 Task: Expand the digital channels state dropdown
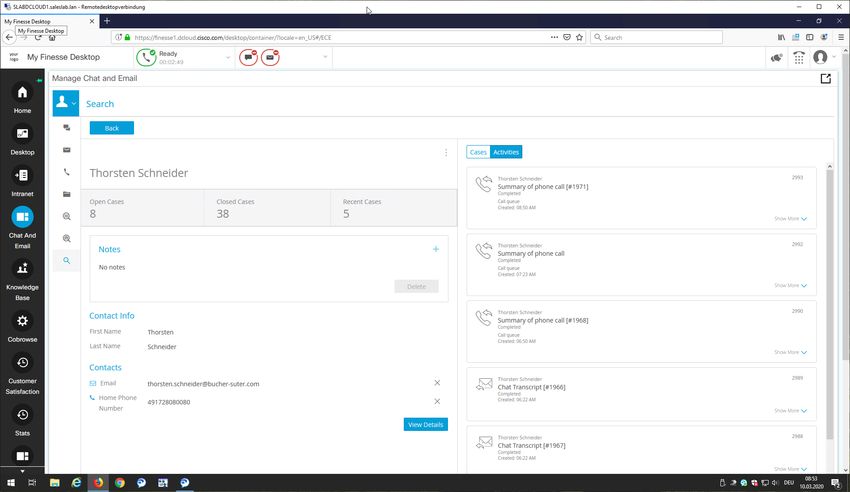click(x=325, y=57)
